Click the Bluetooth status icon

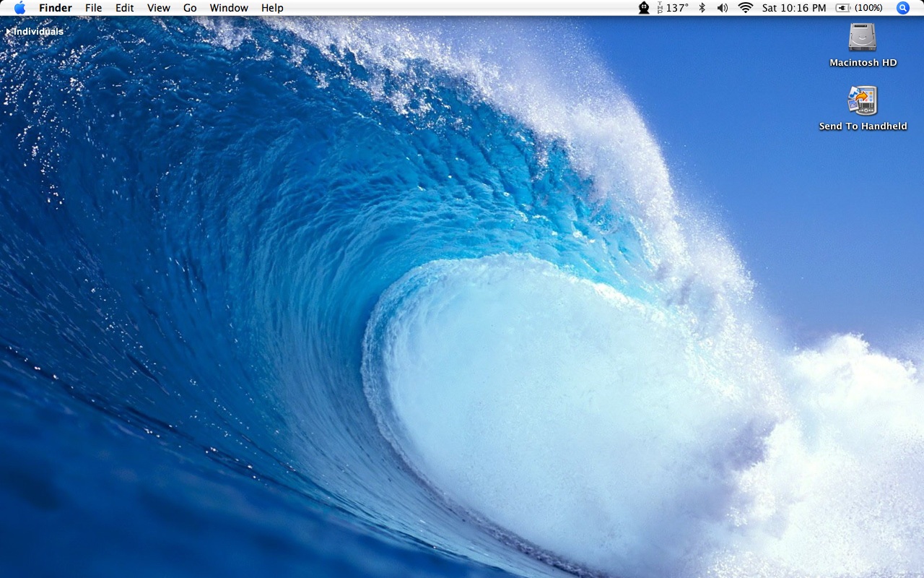702,8
